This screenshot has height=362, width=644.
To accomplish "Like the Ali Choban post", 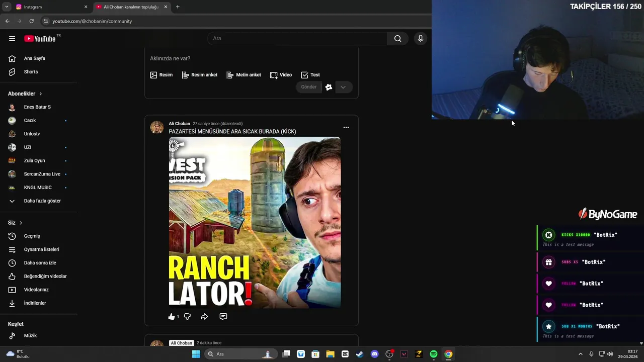I will pyautogui.click(x=172, y=317).
